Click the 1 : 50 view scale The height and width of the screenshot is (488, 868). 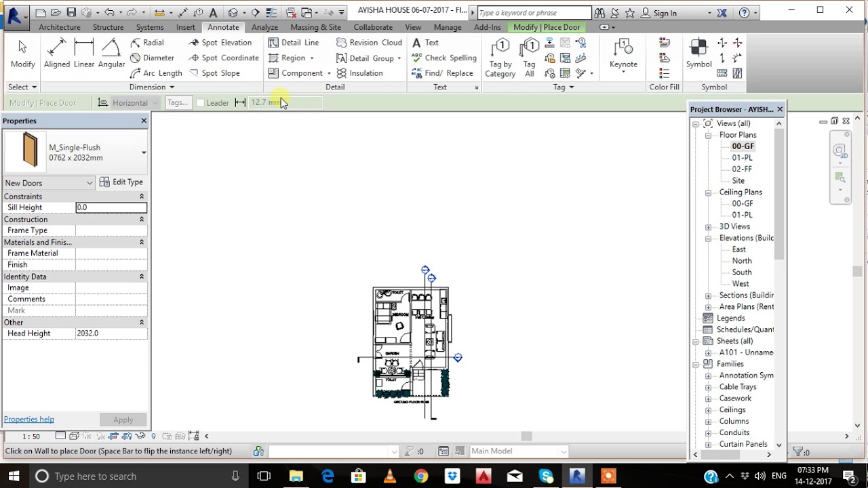click(x=31, y=436)
